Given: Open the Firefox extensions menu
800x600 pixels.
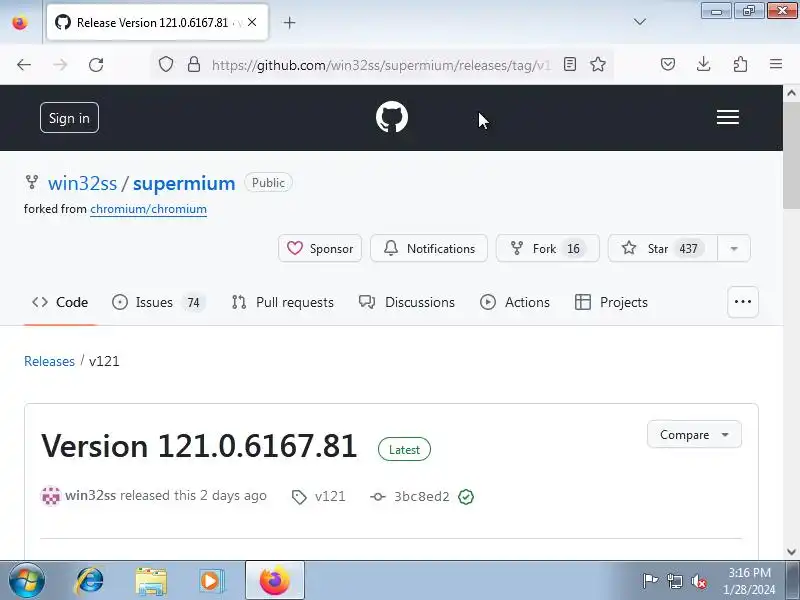Looking at the screenshot, I should click(x=740, y=64).
